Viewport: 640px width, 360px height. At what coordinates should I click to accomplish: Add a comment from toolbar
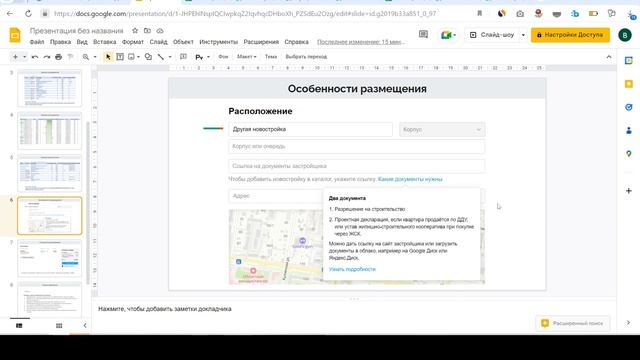(x=183, y=57)
